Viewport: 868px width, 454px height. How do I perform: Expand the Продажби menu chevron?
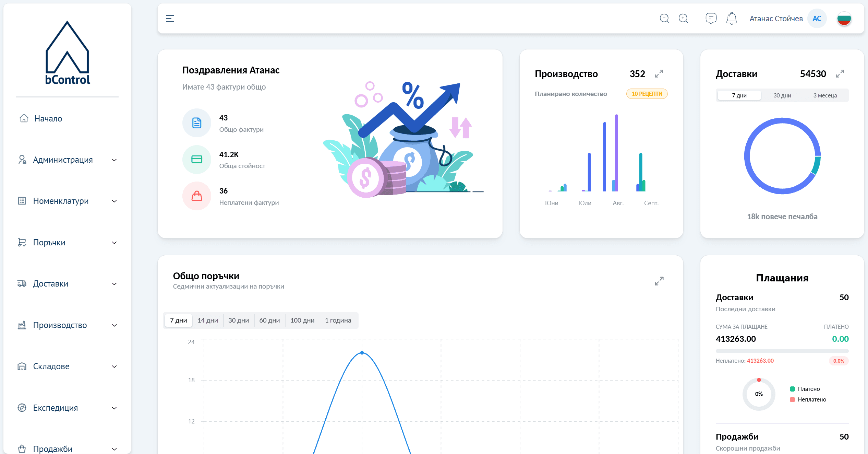(x=114, y=449)
